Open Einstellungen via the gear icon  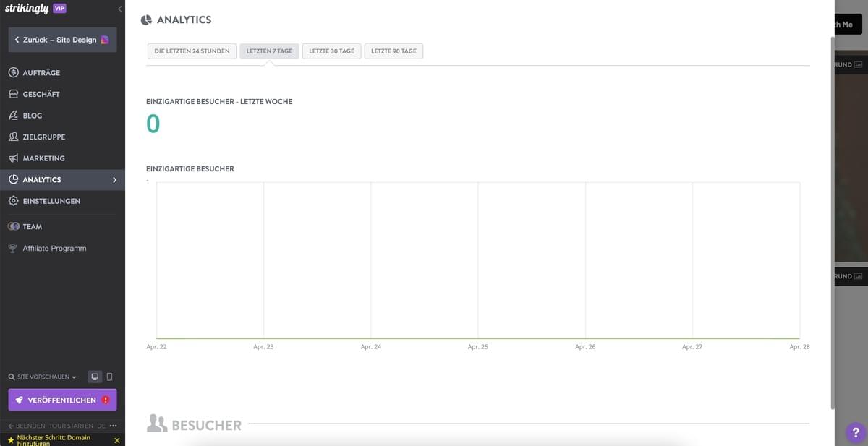(12, 200)
